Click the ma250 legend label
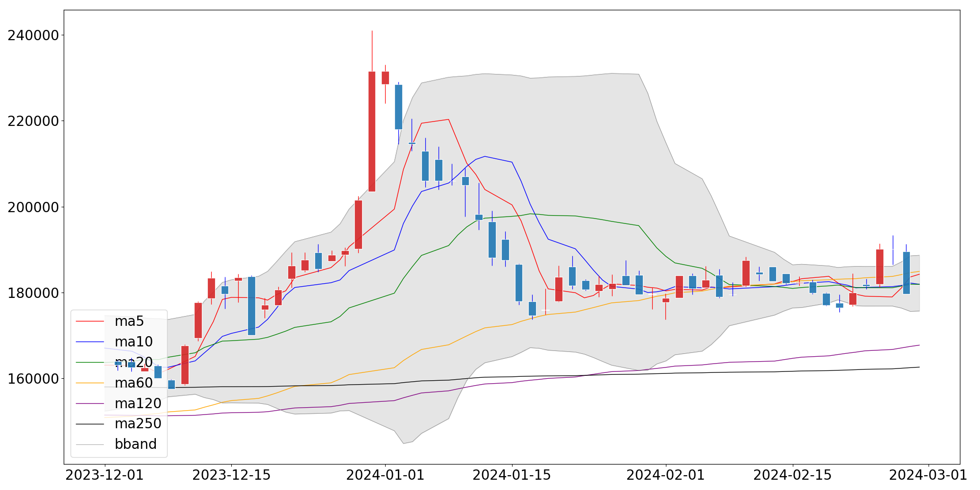980x490 pixels. point(138,424)
